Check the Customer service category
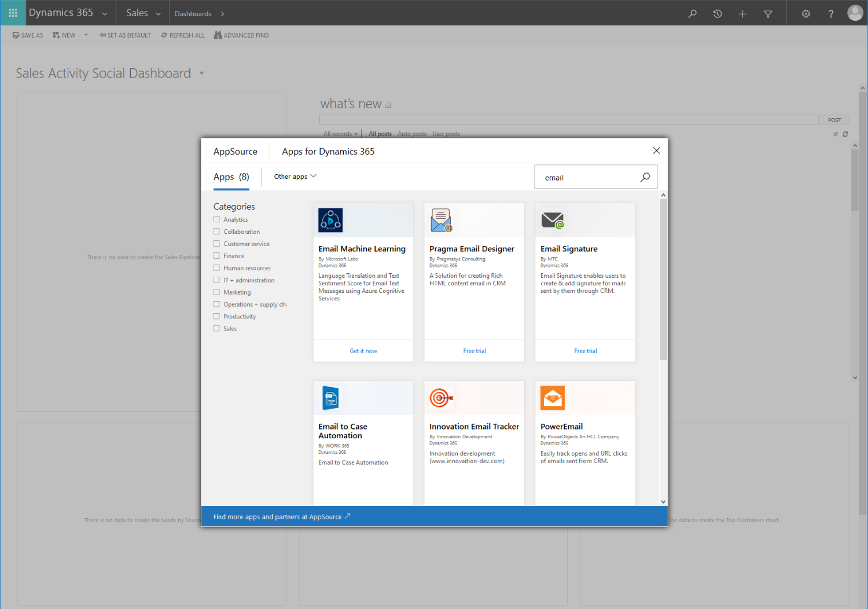This screenshot has height=609, width=868. [216, 244]
